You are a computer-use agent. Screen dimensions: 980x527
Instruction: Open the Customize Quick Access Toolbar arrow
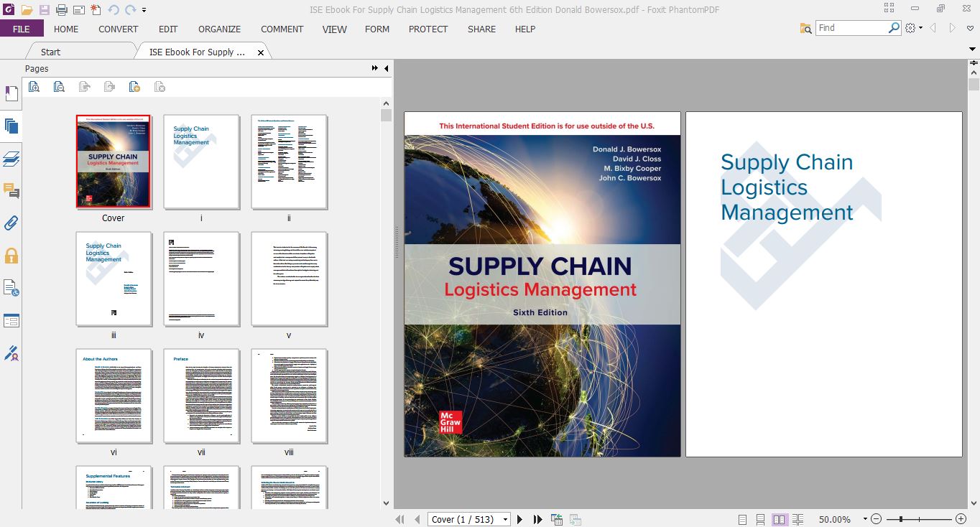[144, 10]
